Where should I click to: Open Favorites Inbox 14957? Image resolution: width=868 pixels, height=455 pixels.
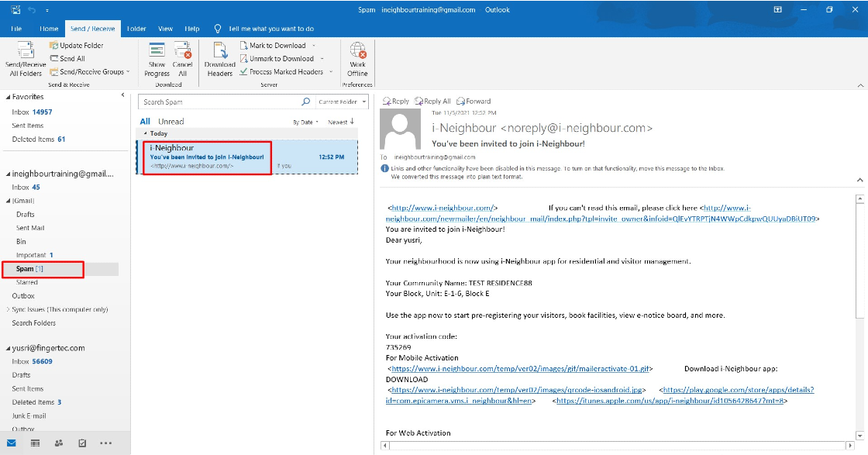coord(32,112)
